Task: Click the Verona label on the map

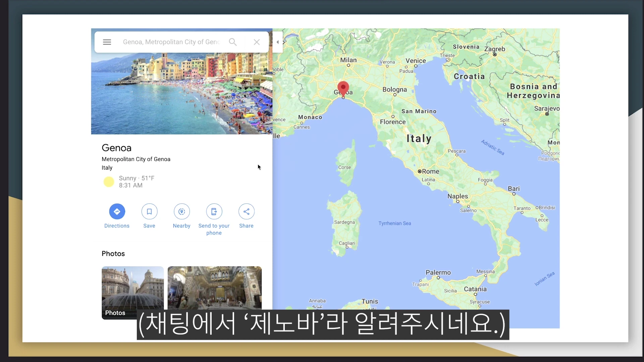Action: coord(387,62)
